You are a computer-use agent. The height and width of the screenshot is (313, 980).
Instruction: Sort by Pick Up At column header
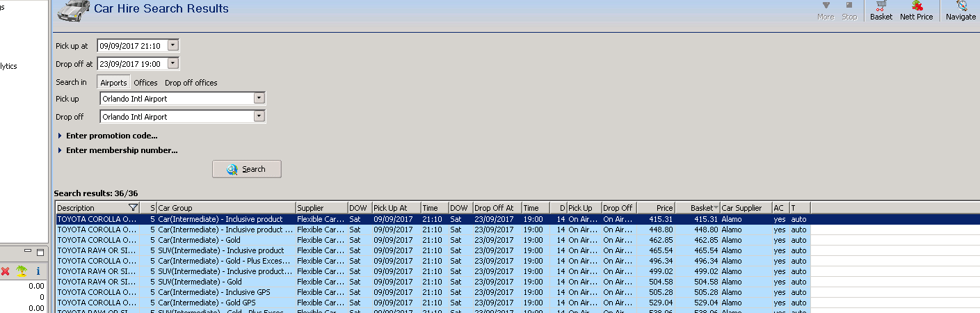pyautogui.click(x=396, y=208)
